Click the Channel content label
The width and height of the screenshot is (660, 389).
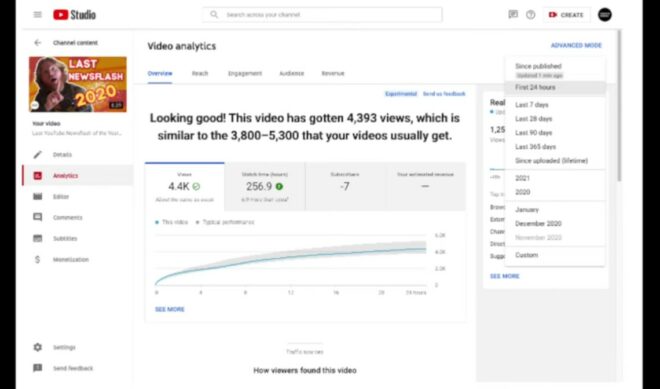click(75, 43)
